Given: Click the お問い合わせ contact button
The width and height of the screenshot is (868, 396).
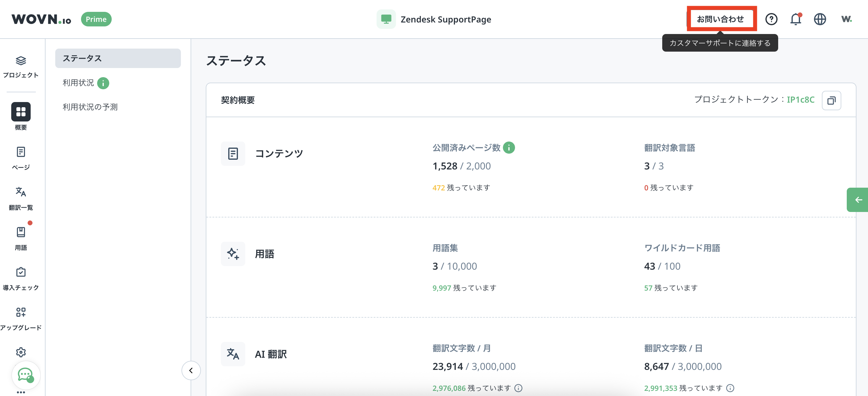Looking at the screenshot, I should click(720, 19).
